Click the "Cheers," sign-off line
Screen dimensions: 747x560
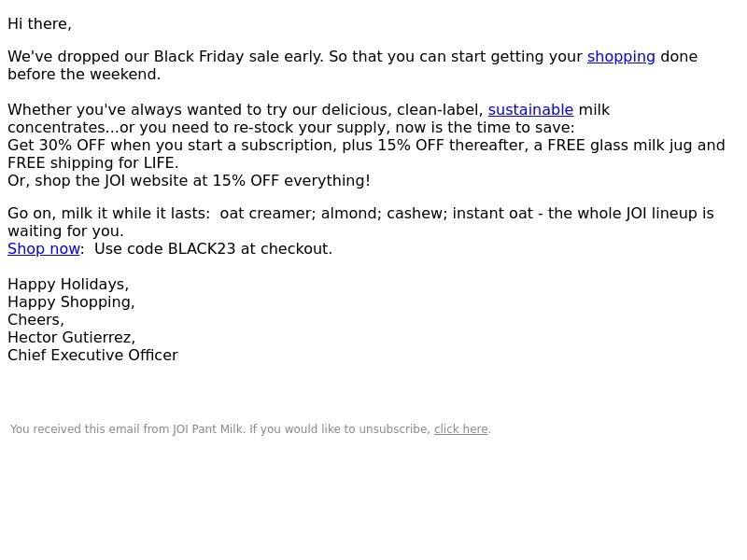(x=35, y=320)
